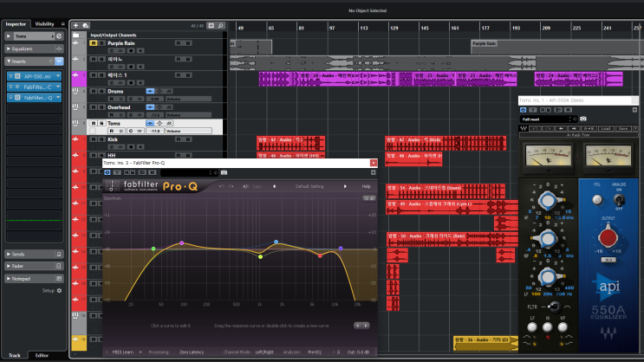Viewport: 644px width, 362px height.
Task: Select the blue EQ band point
Action: pos(276,242)
